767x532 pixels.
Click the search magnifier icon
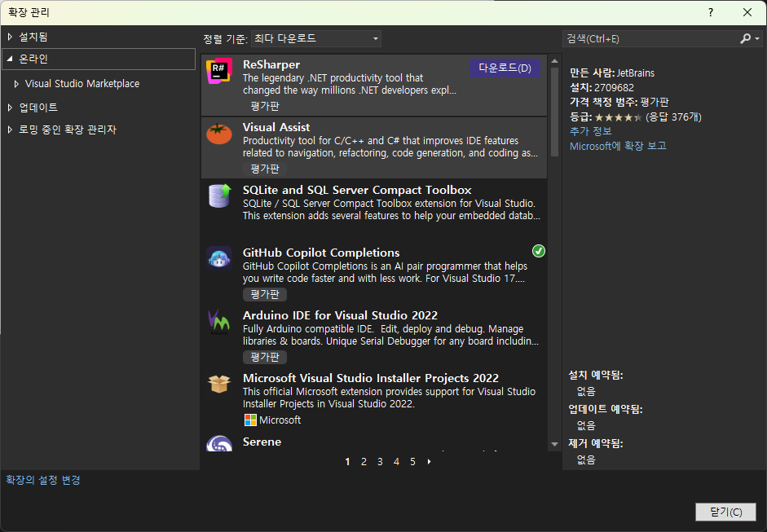click(745, 38)
